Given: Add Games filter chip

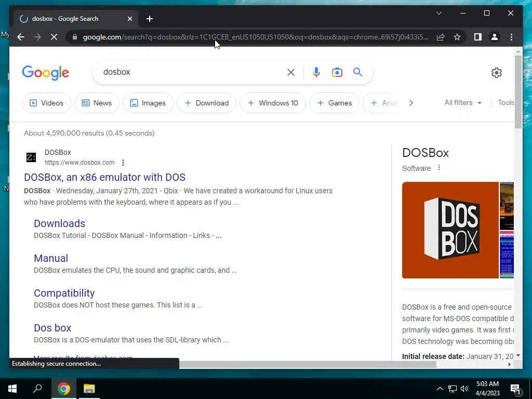Looking at the screenshot, I should pos(334,103).
